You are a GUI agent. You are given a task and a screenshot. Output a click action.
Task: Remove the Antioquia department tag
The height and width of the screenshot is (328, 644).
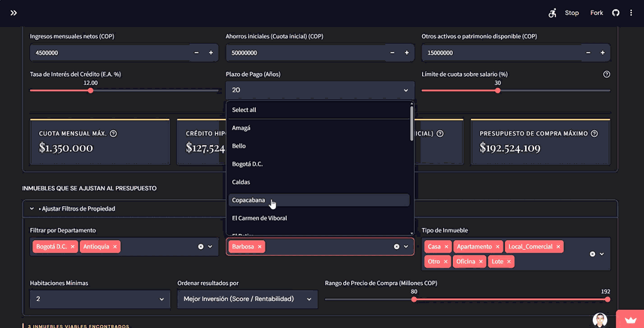(x=114, y=247)
